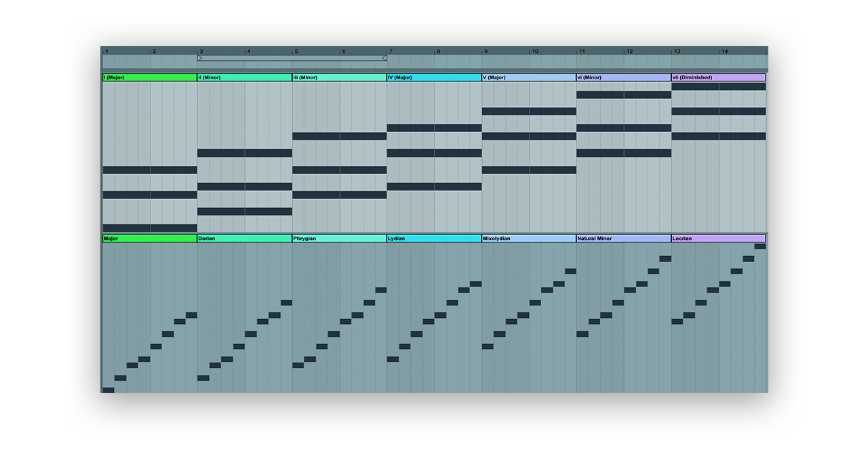Screen dimensions: 868x456
Task: Select the Lydian scale clip header
Action: click(x=435, y=239)
